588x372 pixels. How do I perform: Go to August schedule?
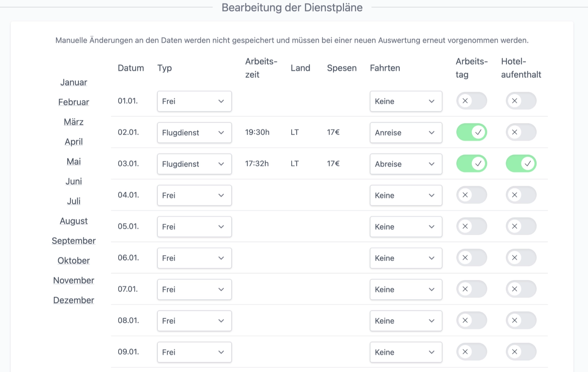73,221
